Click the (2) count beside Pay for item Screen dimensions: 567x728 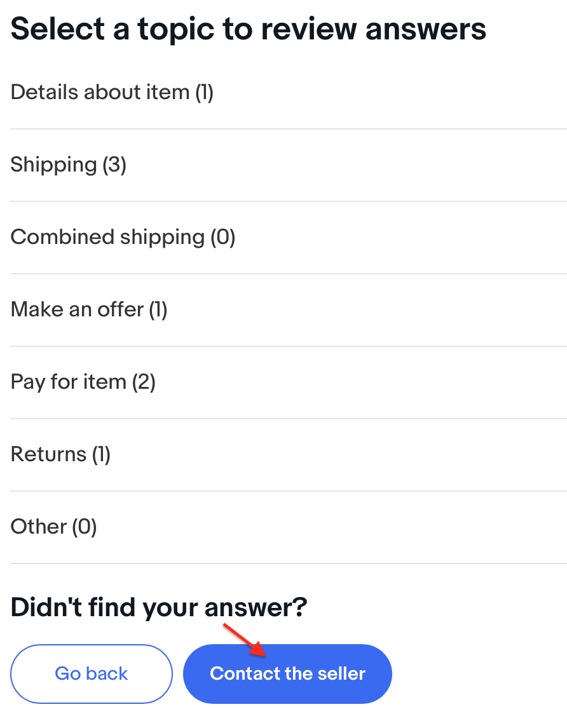tap(144, 382)
